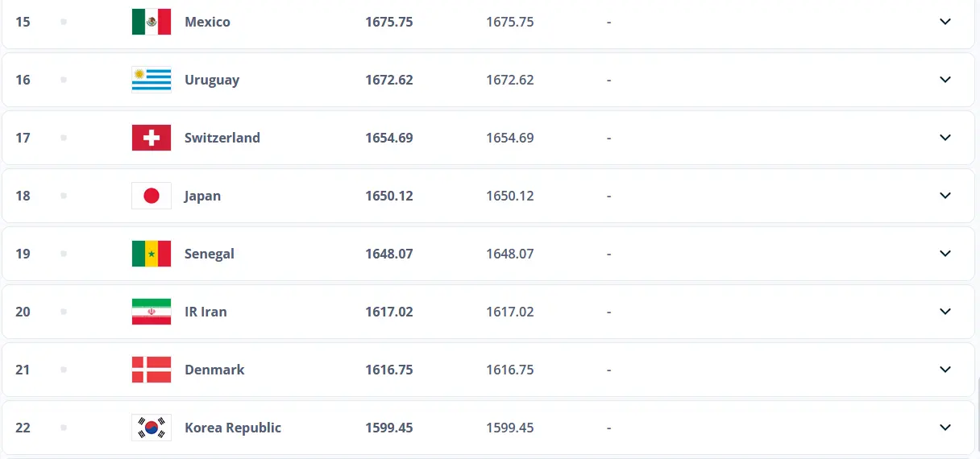
Task: Click the Korea Republic flag icon
Action: [x=152, y=428]
